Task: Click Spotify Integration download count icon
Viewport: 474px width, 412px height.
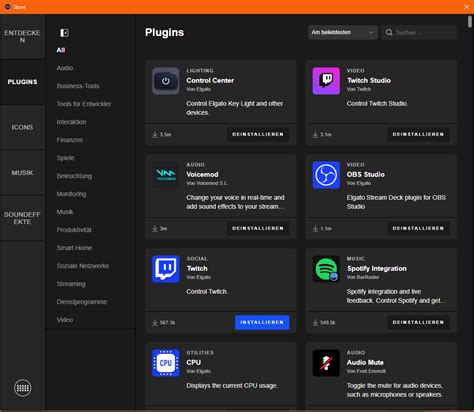Action: click(315, 322)
